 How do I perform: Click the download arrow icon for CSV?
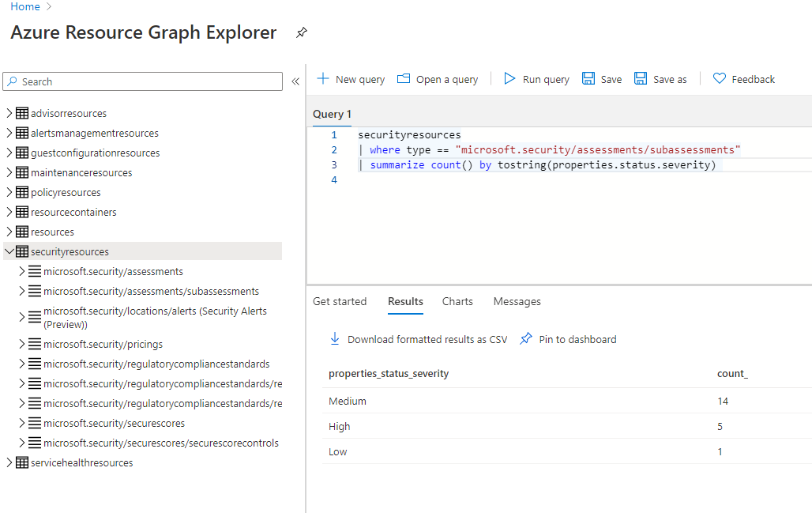335,339
